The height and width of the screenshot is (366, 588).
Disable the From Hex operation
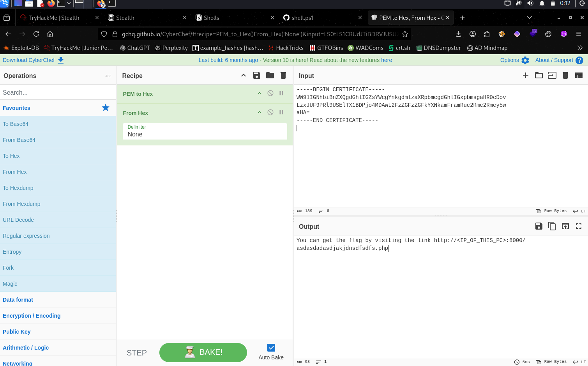pyautogui.click(x=270, y=113)
